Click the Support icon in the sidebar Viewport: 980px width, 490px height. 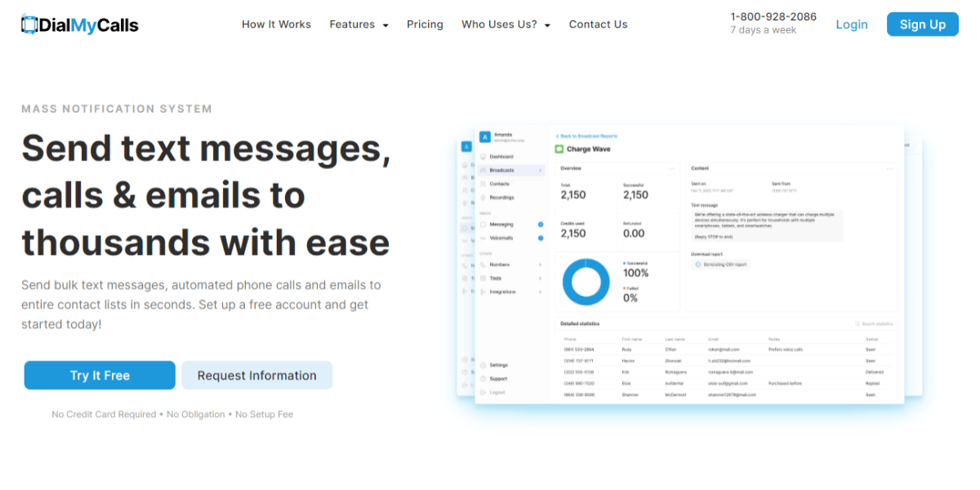tap(483, 379)
